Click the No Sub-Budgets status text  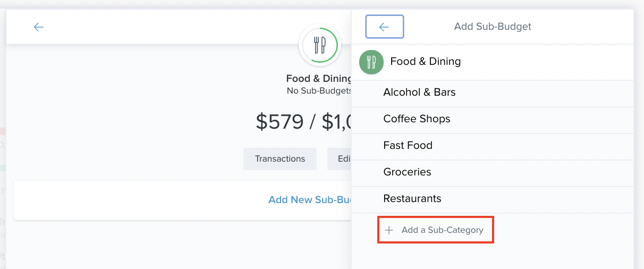[319, 90]
